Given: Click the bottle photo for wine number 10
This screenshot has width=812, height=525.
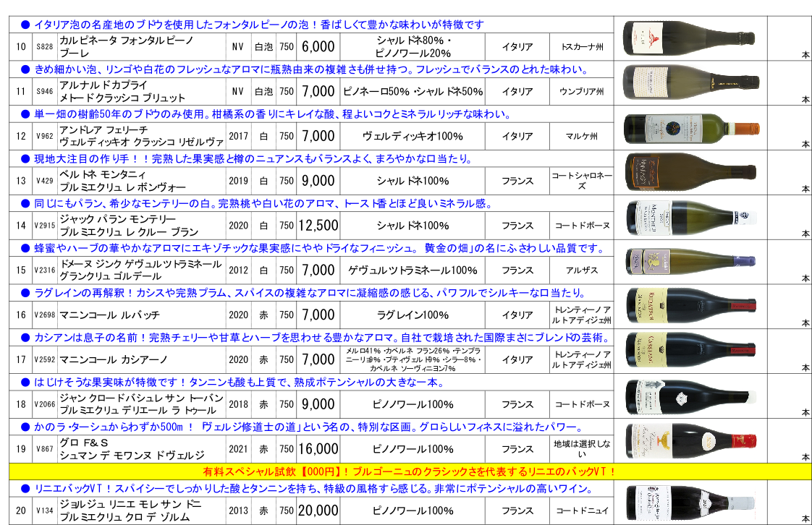Looking at the screenshot, I should point(690,36).
